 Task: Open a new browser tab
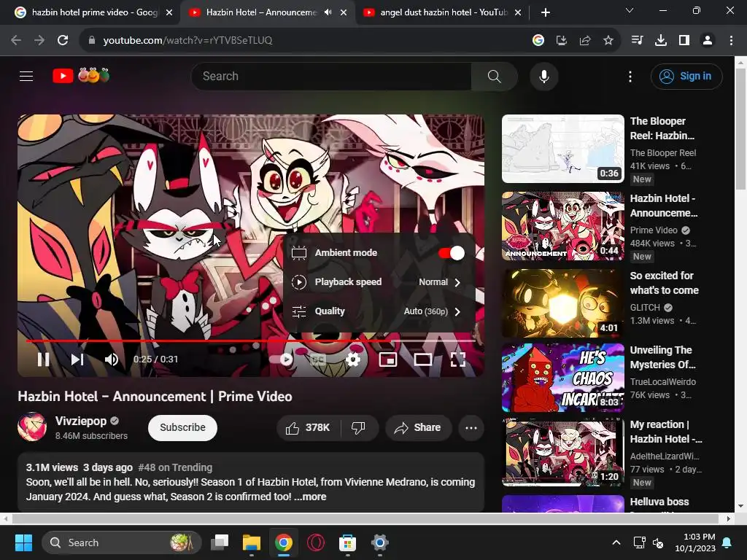[x=546, y=13]
